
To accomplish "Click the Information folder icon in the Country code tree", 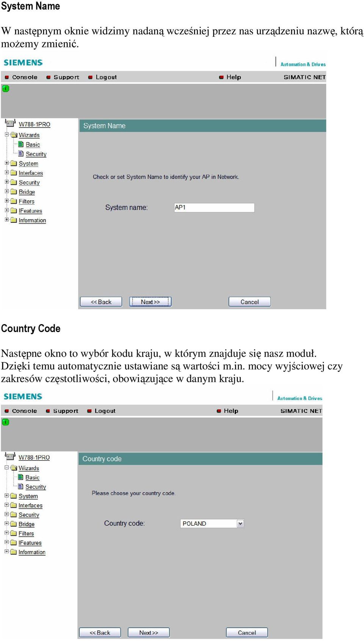I will coord(14,552).
